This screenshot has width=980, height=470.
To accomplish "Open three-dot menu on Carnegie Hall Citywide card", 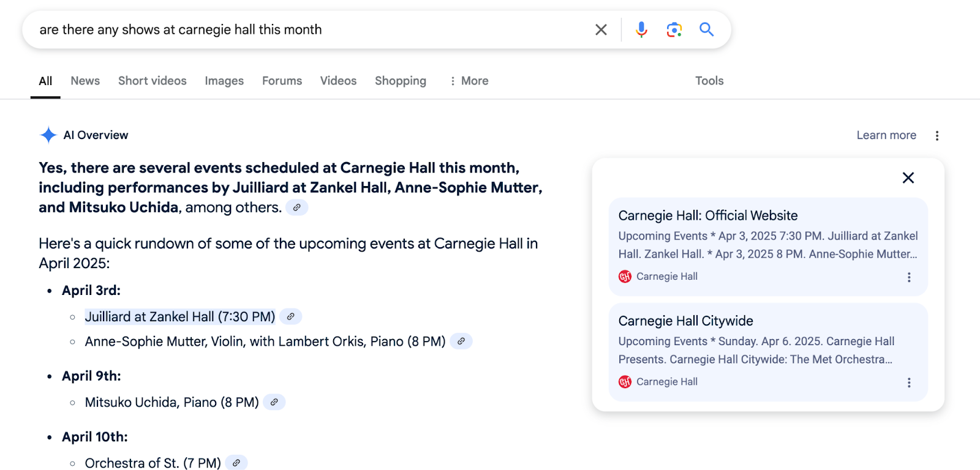I will tap(909, 382).
